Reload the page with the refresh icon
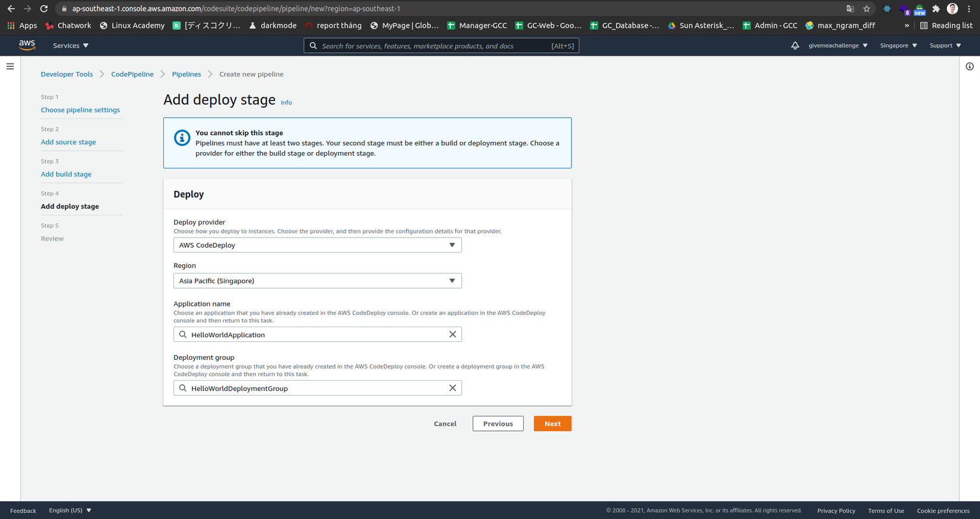980x519 pixels. [44, 9]
